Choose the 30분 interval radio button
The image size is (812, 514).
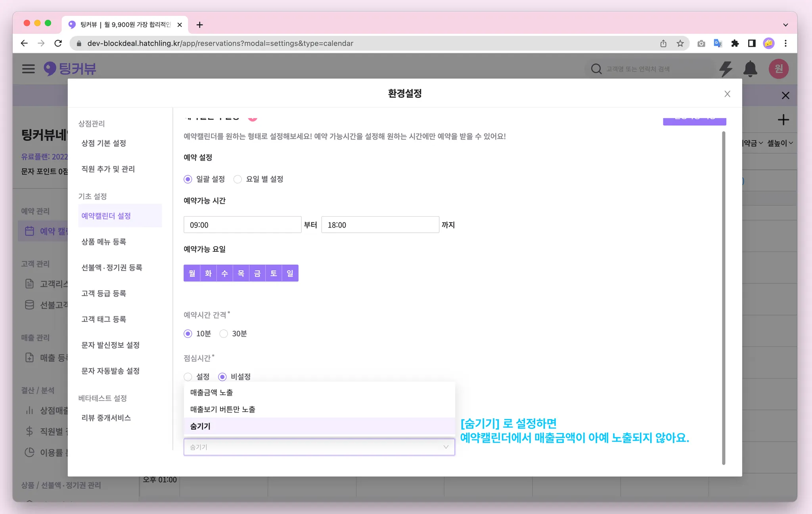pos(224,334)
